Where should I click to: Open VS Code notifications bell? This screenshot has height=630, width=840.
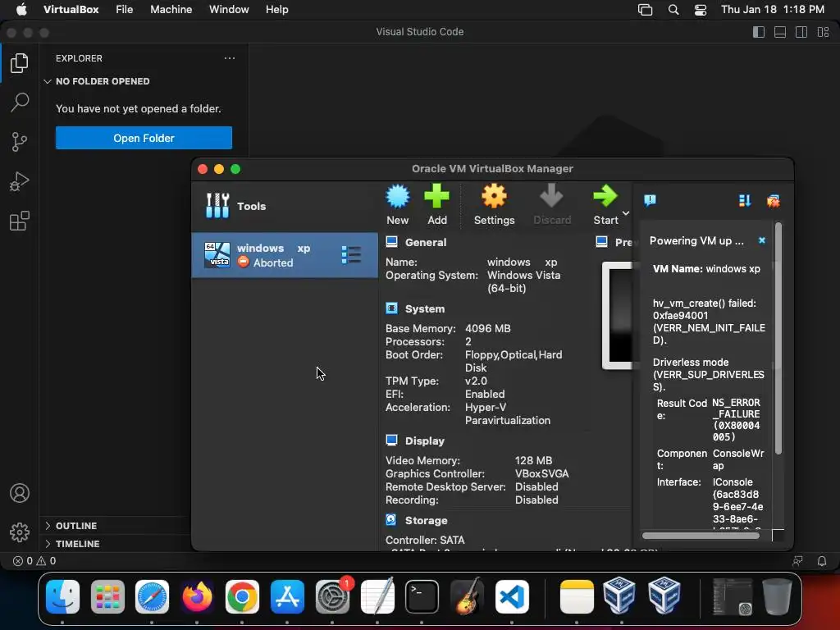[x=822, y=561]
